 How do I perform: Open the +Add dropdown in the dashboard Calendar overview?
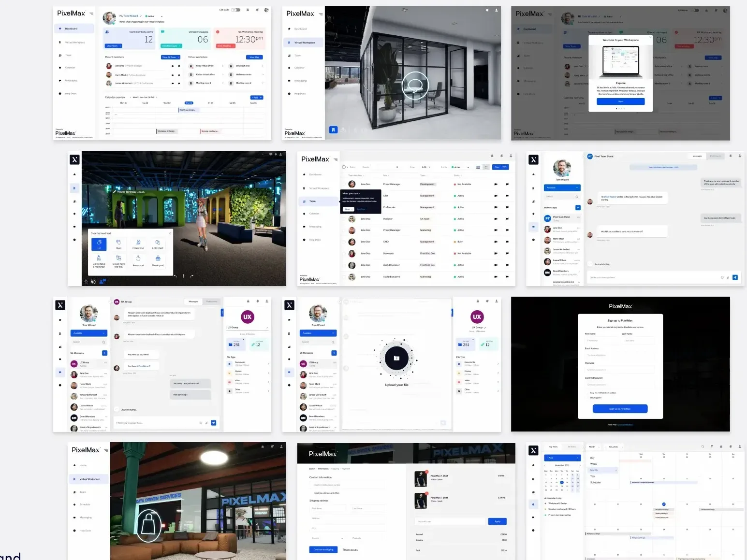(257, 98)
